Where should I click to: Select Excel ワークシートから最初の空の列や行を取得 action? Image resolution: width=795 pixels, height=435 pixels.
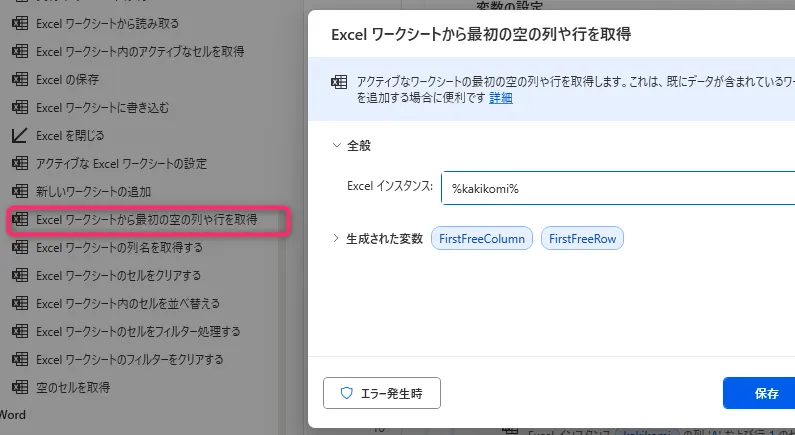(x=146, y=219)
